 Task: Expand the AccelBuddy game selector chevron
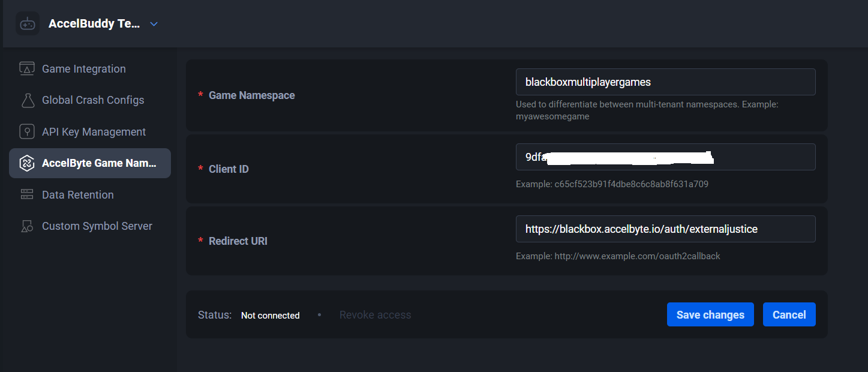154,24
